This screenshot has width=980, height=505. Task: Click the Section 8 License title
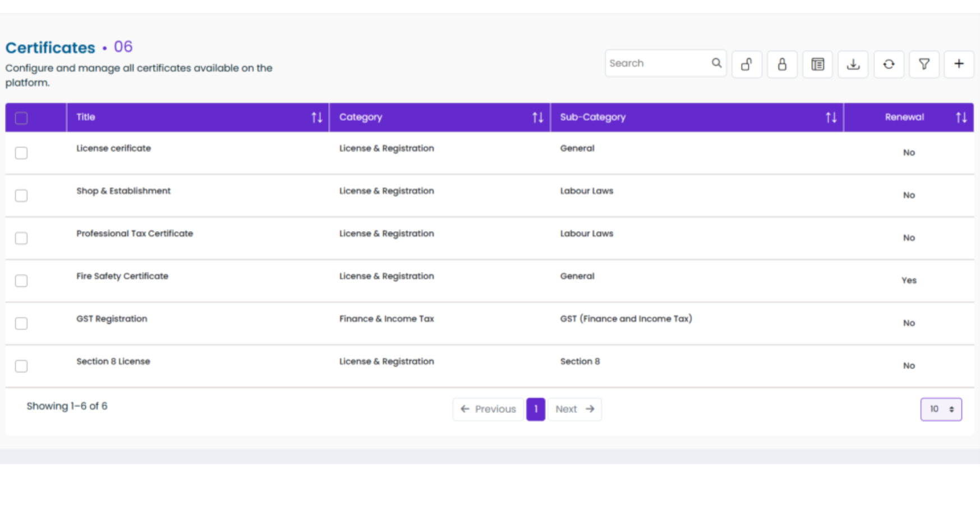point(113,361)
